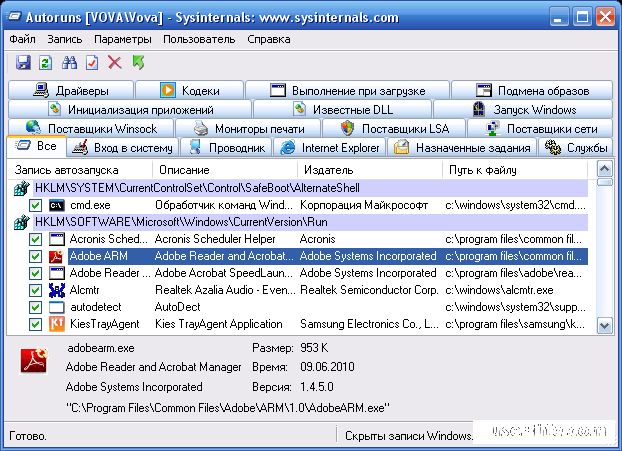The height and width of the screenshot is (451, 622).
Task: Open the Подмена образов tab
Action: pyautogui.click(x=532, y=90)
